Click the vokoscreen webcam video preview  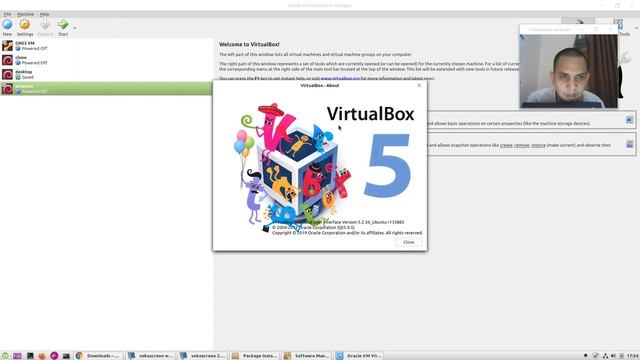[569, 71]
